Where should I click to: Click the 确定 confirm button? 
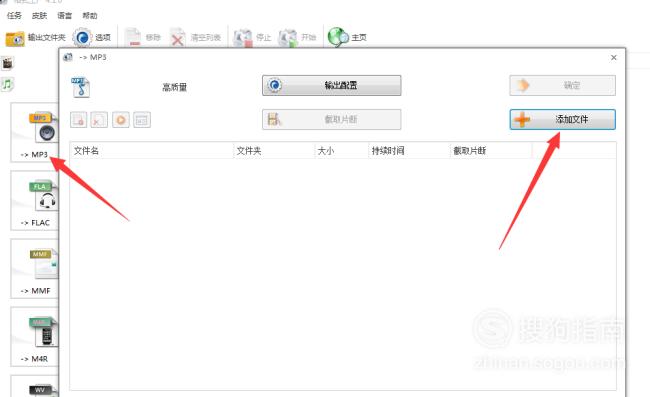563,85
